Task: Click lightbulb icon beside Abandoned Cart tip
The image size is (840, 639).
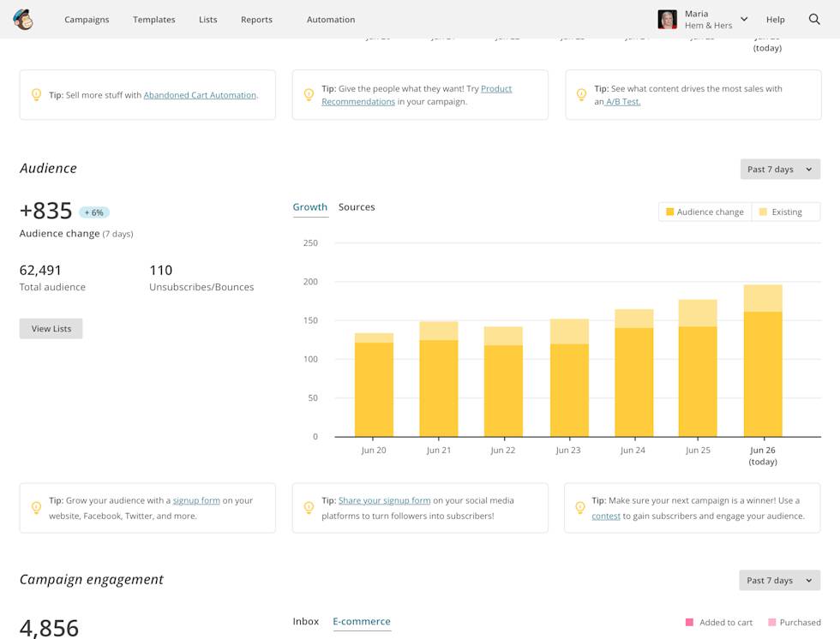Action: (36, 95)
